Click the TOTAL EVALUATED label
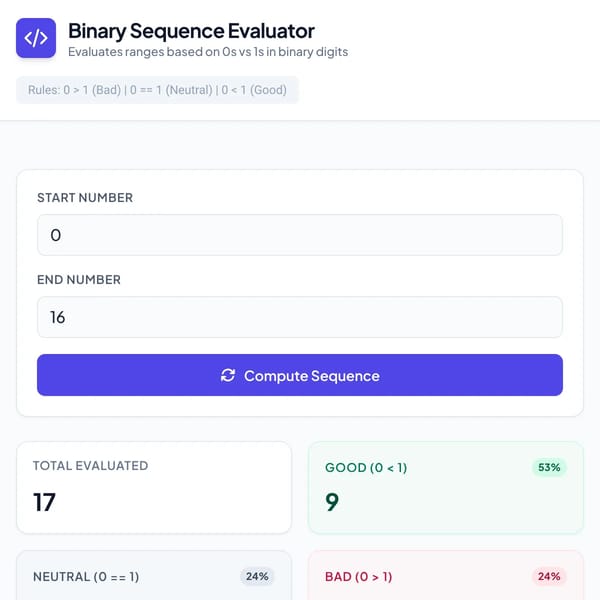The image size is (600, 600). pos(91,466)
